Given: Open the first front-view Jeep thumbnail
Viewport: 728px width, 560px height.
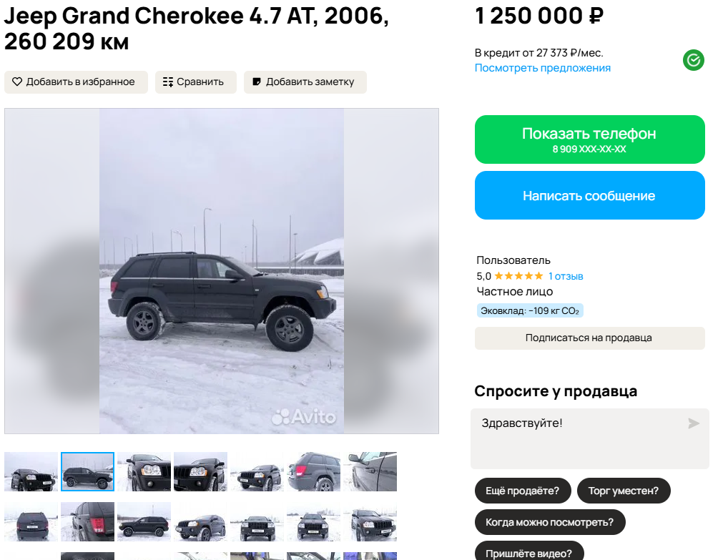Looking at the screenshot, I should pos(31,472).
